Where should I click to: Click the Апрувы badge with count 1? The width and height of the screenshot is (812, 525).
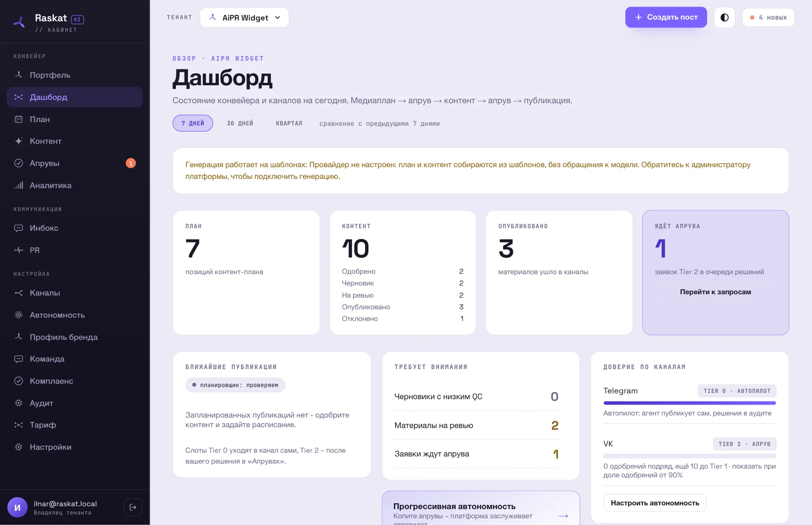point(131,163)
